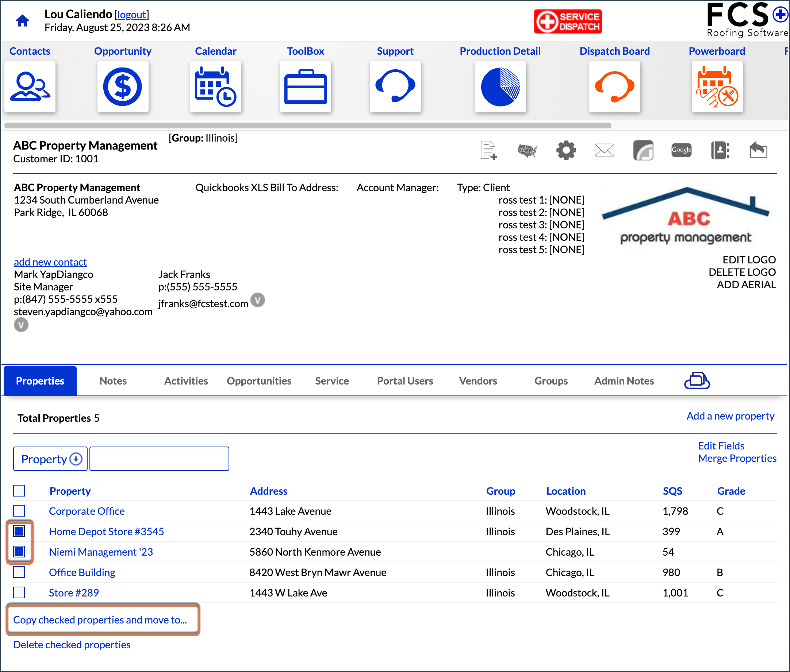Click the gray curved-corner square icon

click(x=643, y=150)
